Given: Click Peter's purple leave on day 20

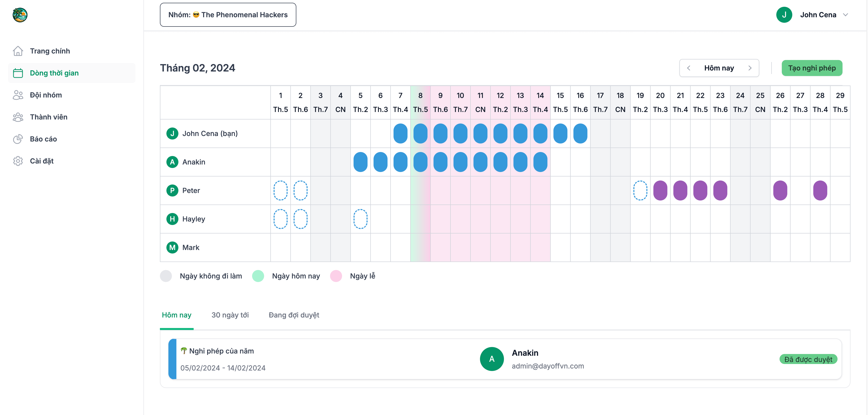Looking at the screenshot, I should click(660, 190).
